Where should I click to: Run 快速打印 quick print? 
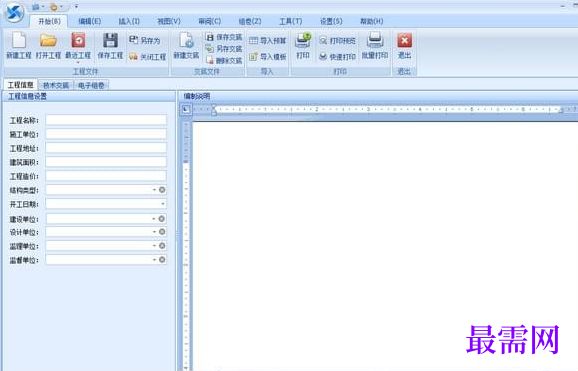click(337, 57)
